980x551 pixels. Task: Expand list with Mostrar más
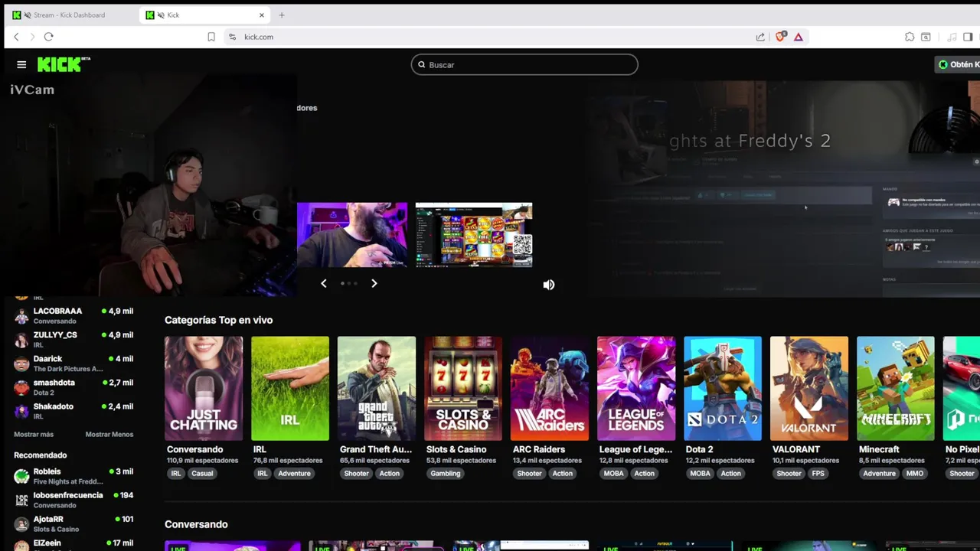(34, 435)
